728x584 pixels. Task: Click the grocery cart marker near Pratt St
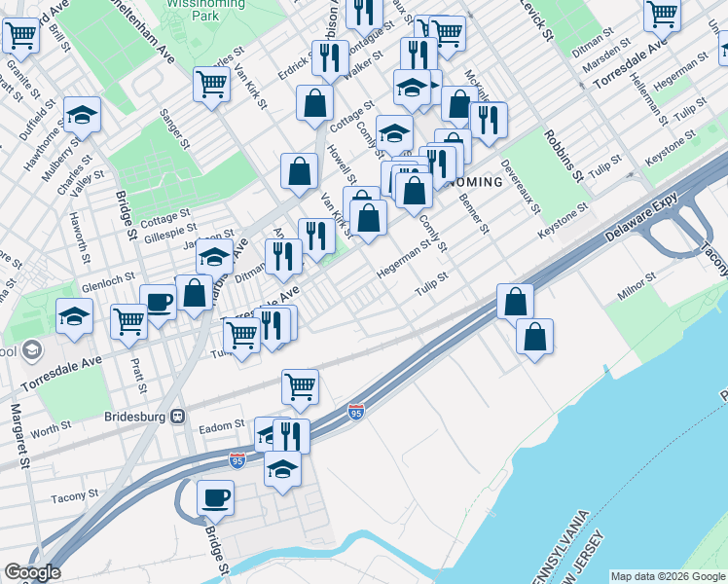[129, 323]
